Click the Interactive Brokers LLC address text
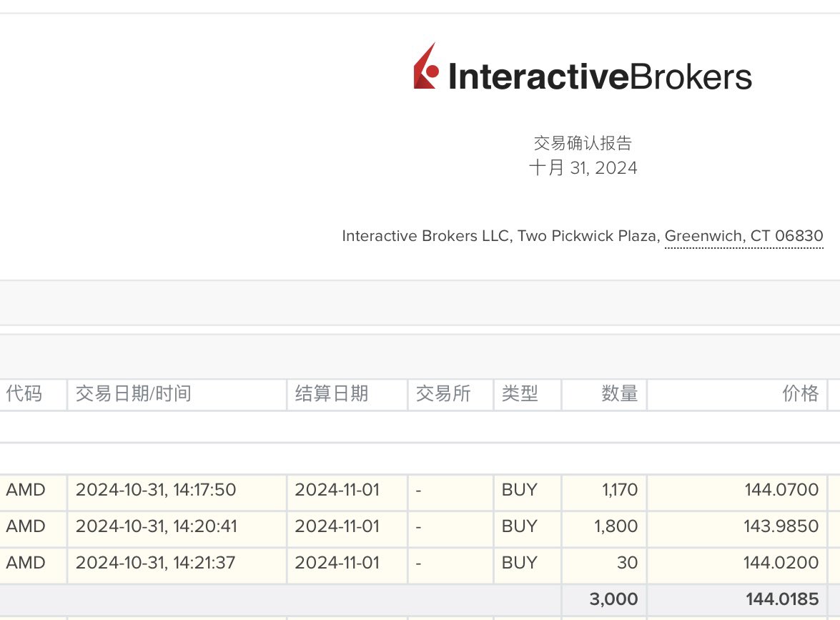 click(500, 236)
